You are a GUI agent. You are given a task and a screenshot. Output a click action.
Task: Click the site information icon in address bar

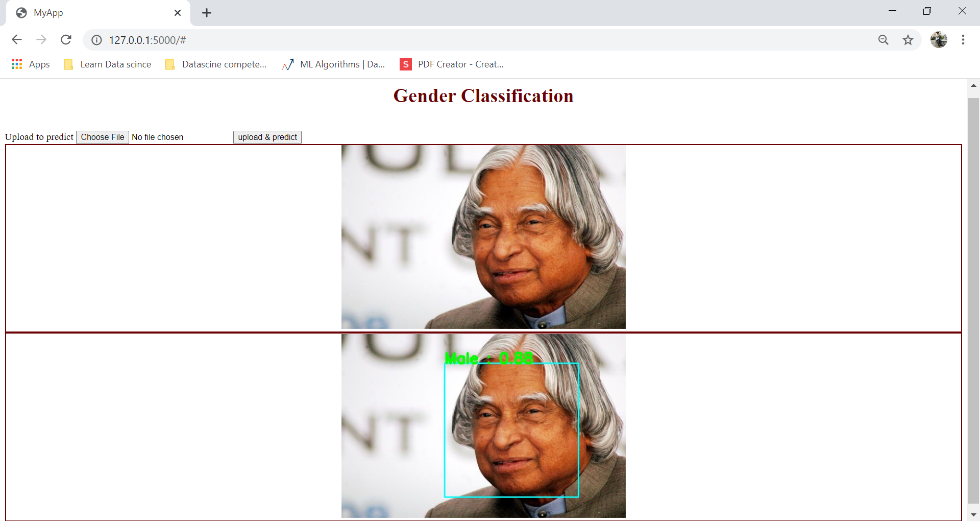coord(96,40)
